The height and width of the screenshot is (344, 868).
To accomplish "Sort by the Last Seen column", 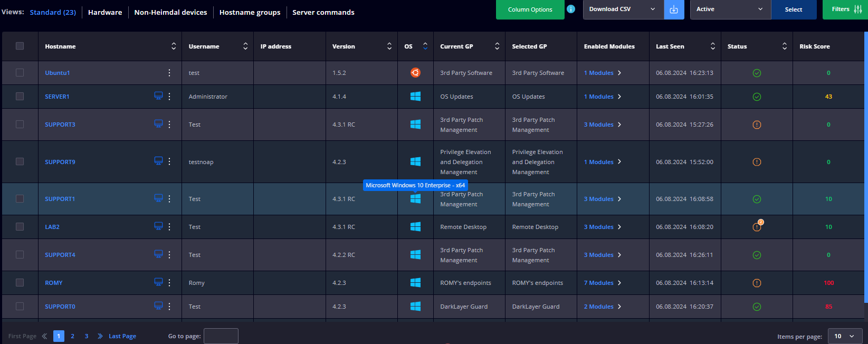I will (x=713, y=46).
